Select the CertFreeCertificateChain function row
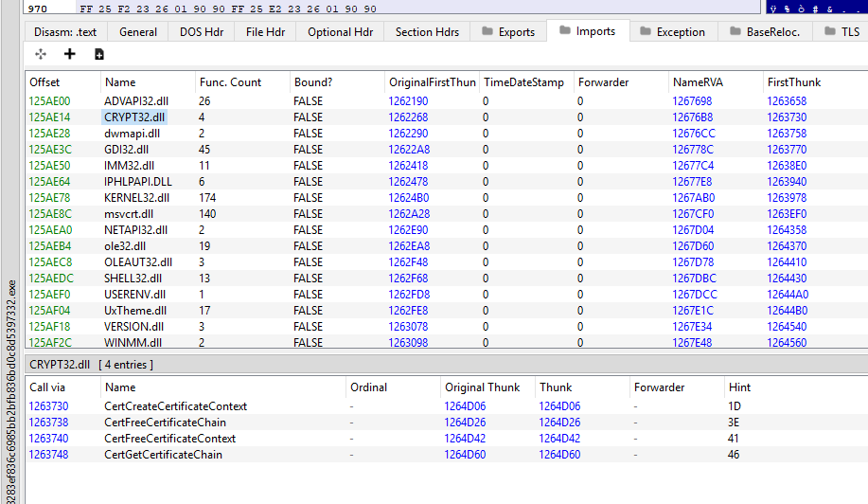Image resolution: width=868 pixels, height=504 pixels. click(446, 423)
